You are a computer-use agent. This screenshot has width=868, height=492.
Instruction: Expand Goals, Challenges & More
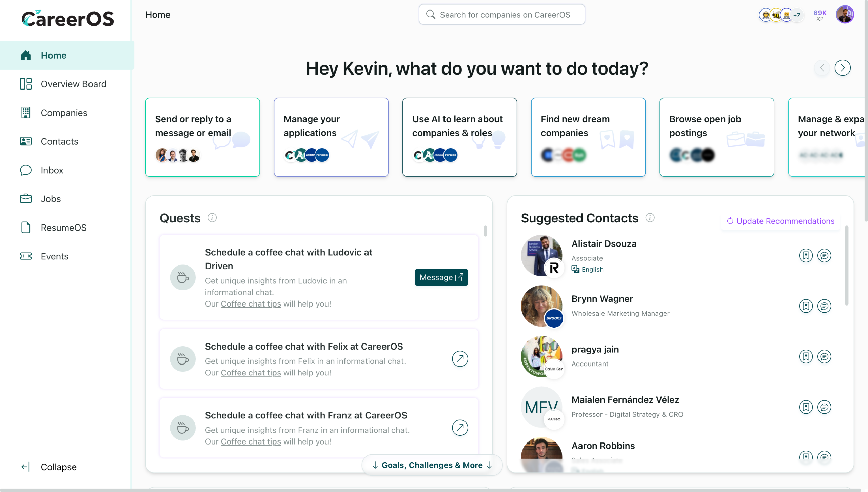click(x=432, y=465)
